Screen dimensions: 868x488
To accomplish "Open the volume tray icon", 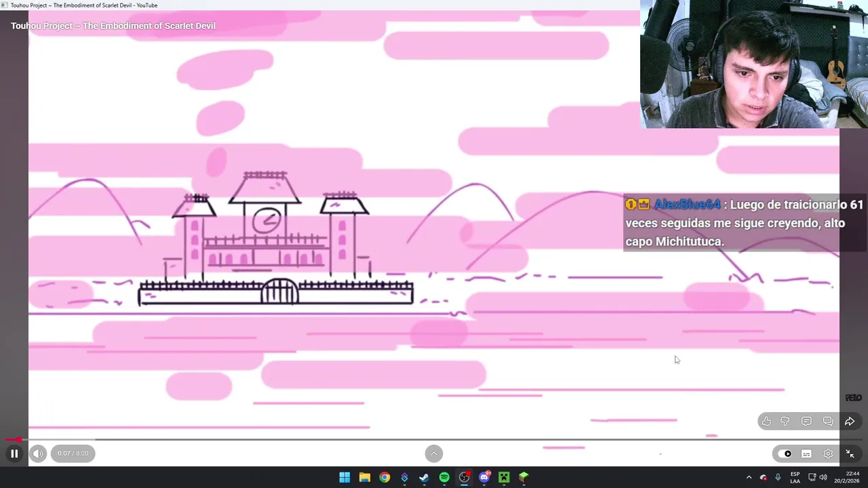I will pyautogui.click(x=823, y=477).
